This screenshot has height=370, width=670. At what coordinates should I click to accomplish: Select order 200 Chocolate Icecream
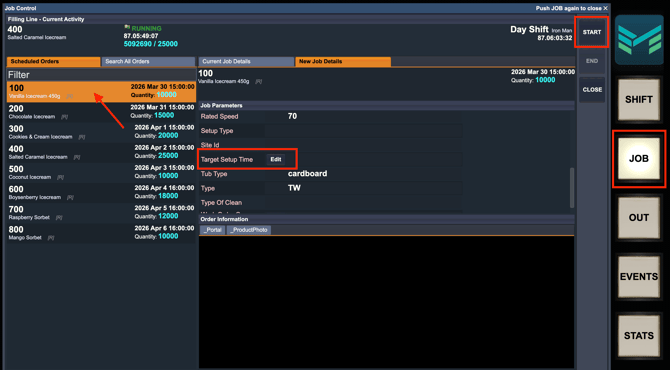(101, 112)
